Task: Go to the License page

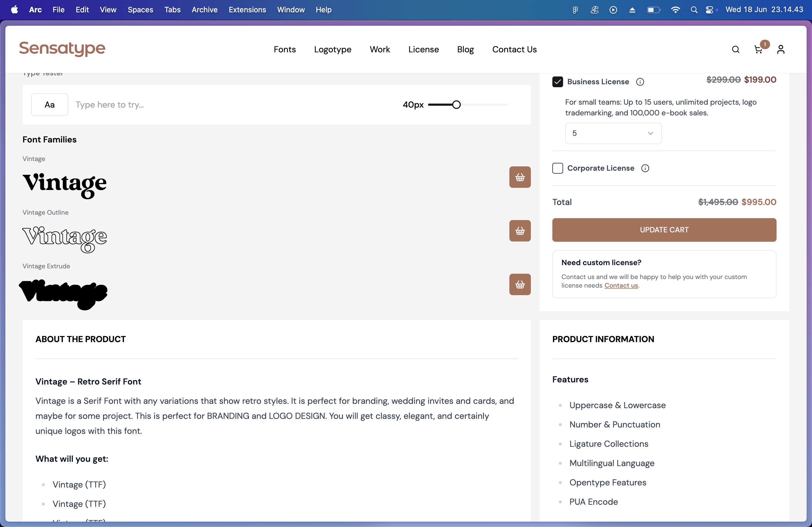Action: [423, 49]
